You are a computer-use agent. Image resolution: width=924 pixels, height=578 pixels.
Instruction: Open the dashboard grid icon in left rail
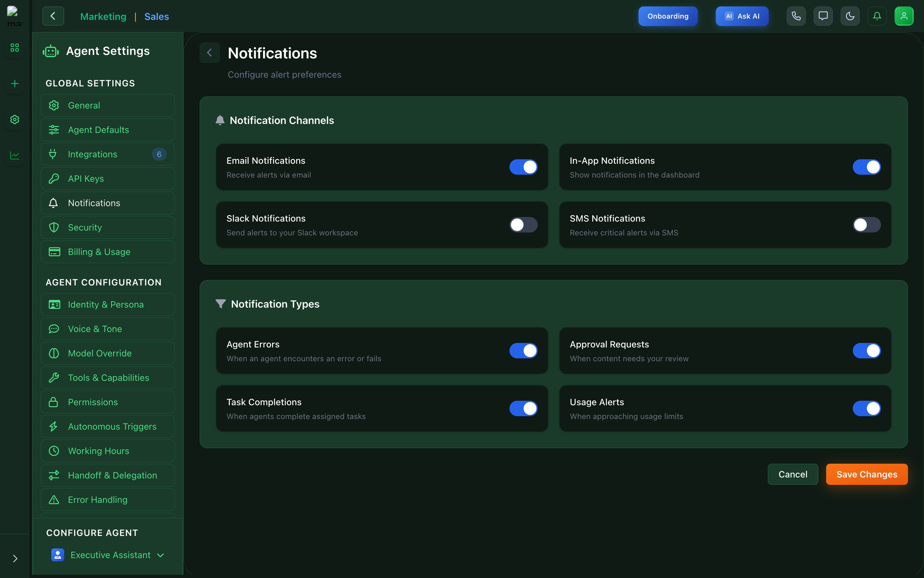[14, 48]
